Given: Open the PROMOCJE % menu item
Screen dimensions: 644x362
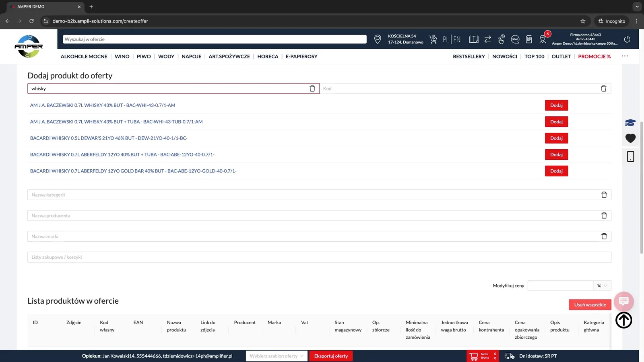Looking at the screenshot, I should 594,56.
